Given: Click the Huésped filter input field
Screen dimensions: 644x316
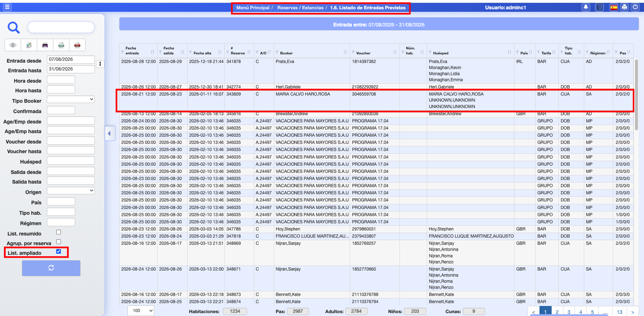Looking at the screenshot, I should (x=71, y=160).
